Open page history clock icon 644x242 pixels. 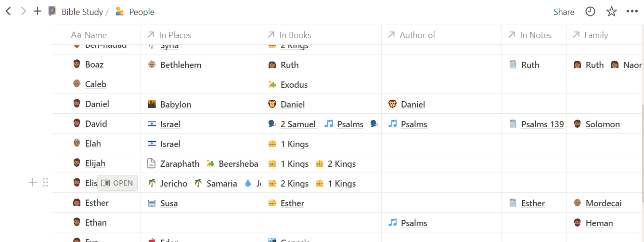pyautogui.click(x=591, y=12)
